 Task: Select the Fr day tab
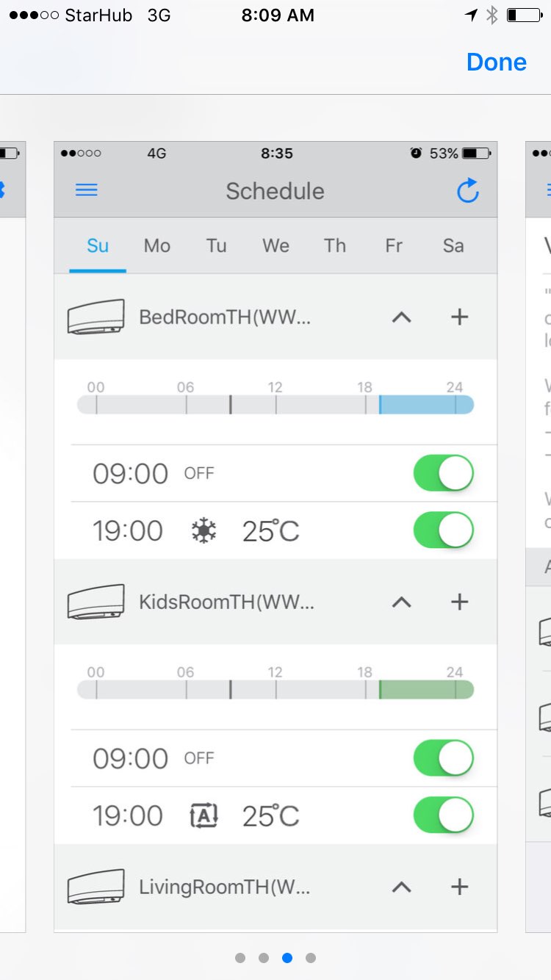click(x=394, y=245)
